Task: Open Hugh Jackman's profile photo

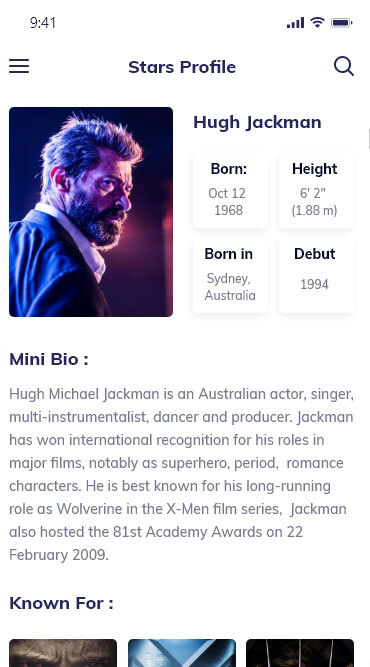Action: (91, 212)
